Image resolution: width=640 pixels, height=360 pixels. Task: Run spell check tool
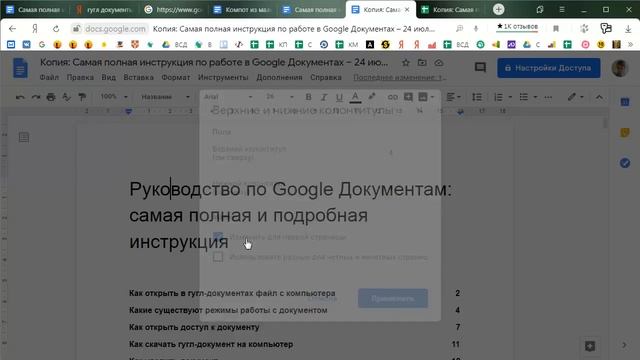pos(67,97)
